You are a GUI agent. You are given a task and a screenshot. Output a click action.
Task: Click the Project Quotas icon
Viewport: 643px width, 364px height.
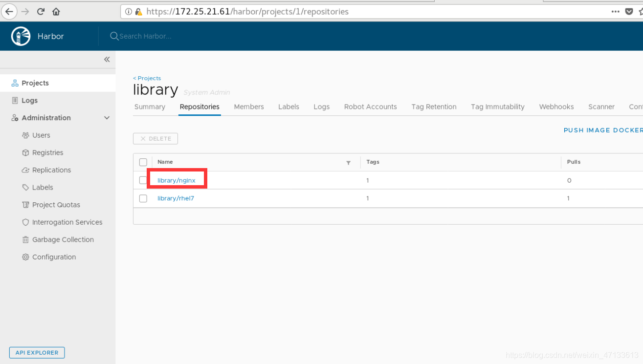point(25,205)
